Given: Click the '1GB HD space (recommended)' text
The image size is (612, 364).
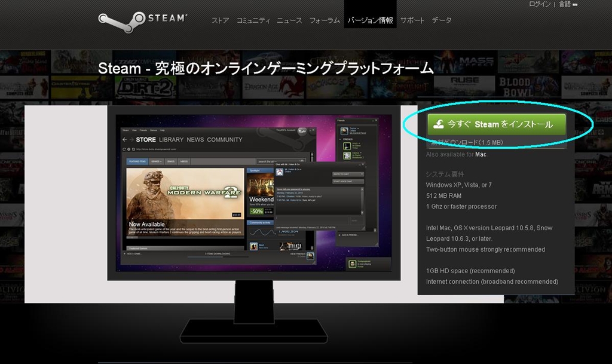Looking at the screenshot, I should (x=470, y=271).
